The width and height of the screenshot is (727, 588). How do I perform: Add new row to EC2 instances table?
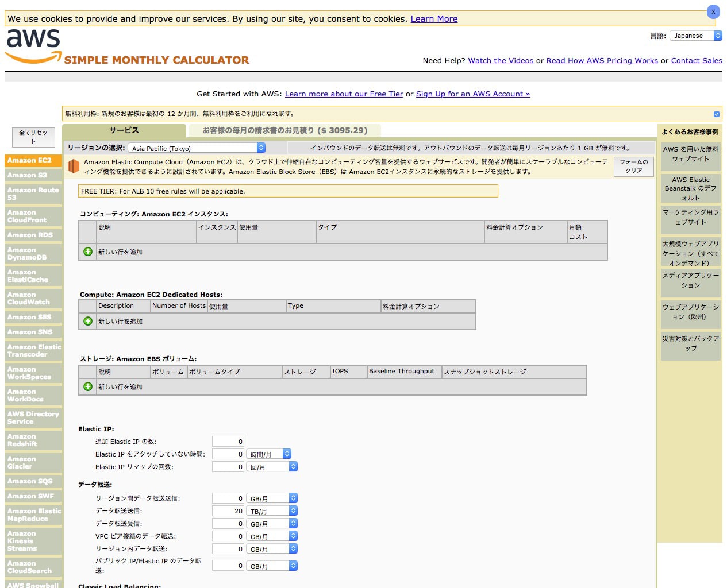pyautogui.click(x=88, y=252)
